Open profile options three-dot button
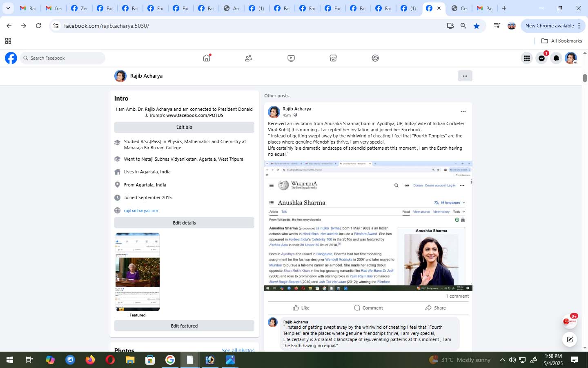588x368 pixels. pyautogui.click(x=465, y=76)
